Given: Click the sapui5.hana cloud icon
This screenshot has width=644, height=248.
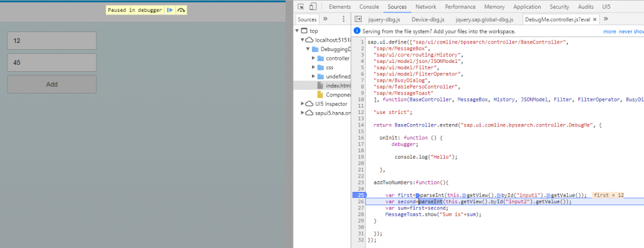Looking at the screenshot, I should (x=309, y=113).
